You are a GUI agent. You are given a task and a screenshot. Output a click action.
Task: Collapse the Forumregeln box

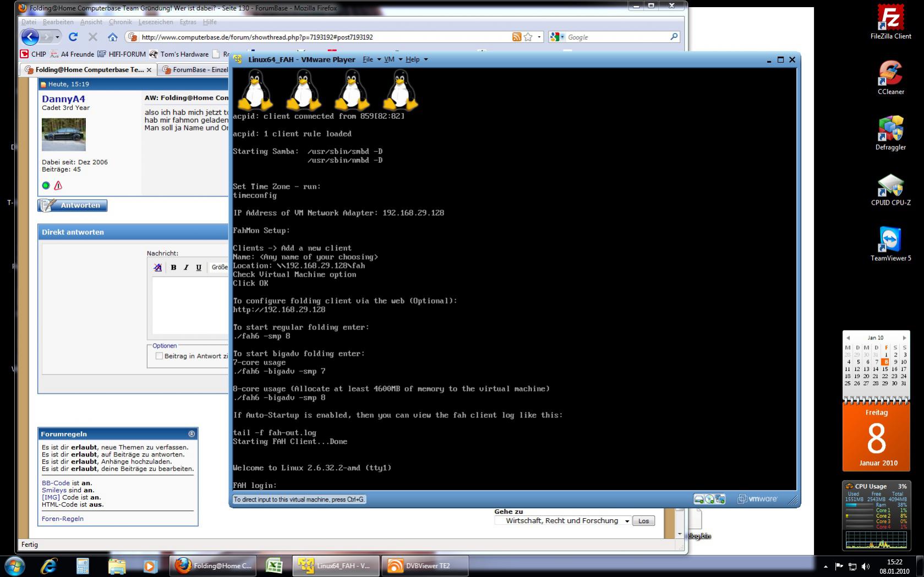click(x=192, y=434)
